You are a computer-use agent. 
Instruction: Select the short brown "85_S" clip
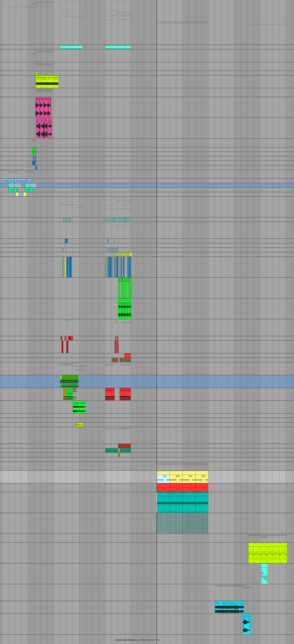coord(115,360)
